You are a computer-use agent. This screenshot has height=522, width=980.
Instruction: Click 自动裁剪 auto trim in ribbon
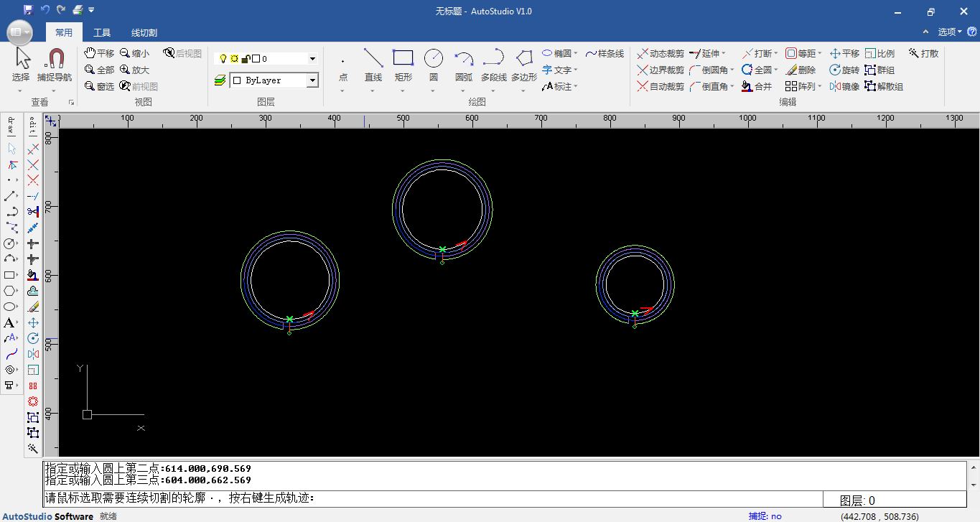click(x=661, y=86)
